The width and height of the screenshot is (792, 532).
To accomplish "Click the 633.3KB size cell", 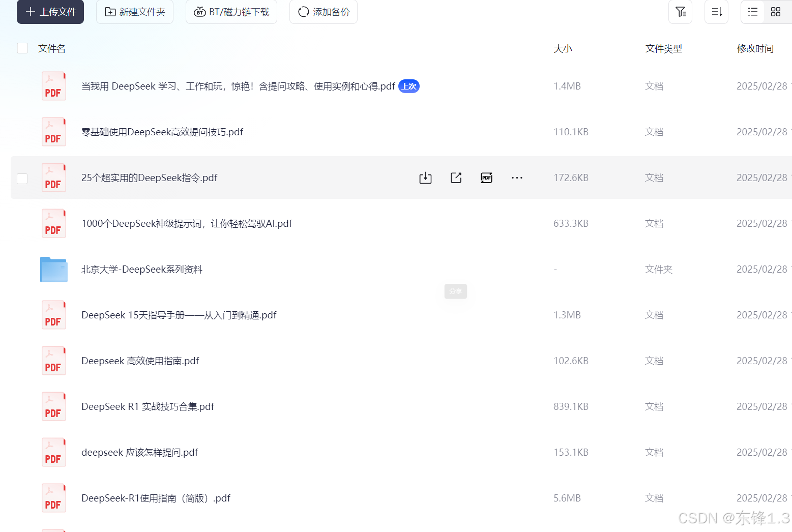I will coord(571,223).
